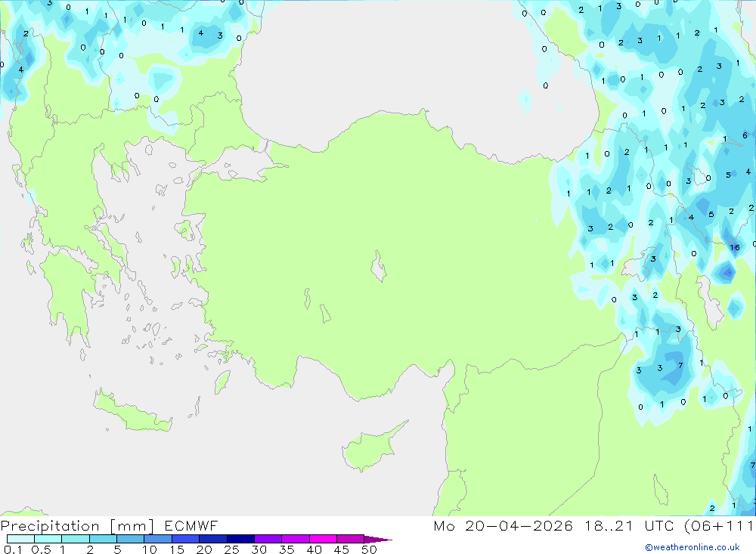This screenshot has height=554, width=756.
Task: Click the legend label '0.5'
Action: (41, 549)
